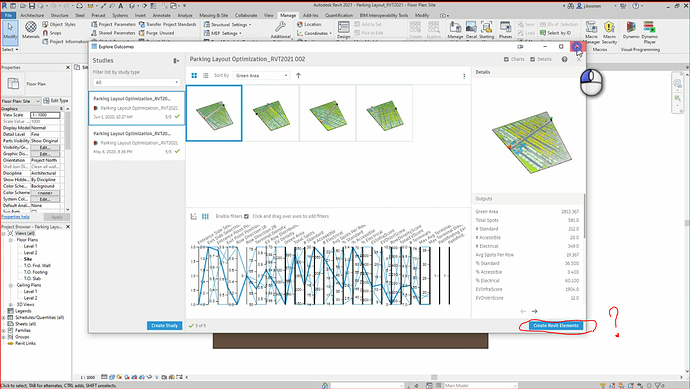Viewport: 690px width, 389px height.
Task: Click the View Scale input field
Action: tap(45, 115)
